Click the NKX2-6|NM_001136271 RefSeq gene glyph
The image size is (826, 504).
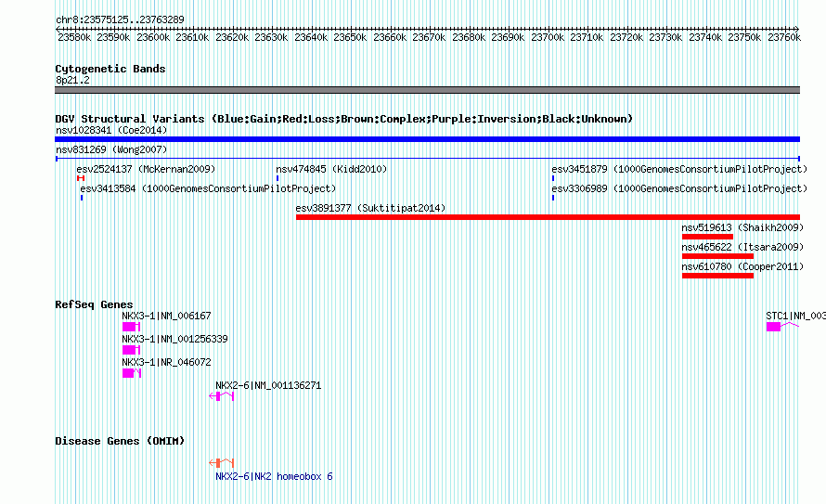(x=221, y=396)
